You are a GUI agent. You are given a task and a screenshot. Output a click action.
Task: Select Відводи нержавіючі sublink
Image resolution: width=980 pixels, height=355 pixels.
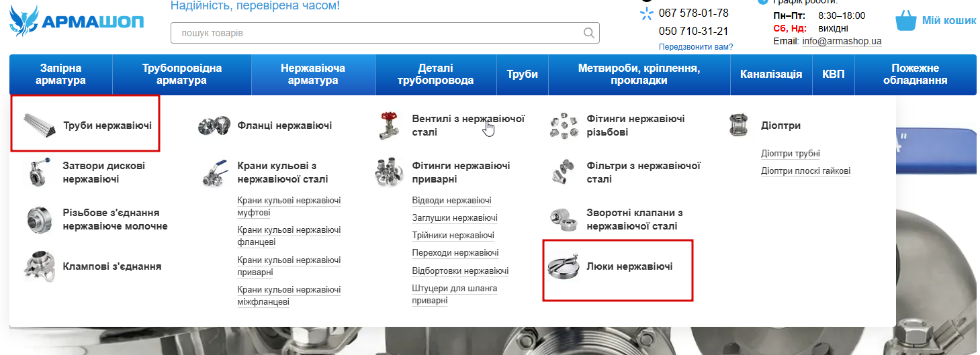tap(452, 201)
